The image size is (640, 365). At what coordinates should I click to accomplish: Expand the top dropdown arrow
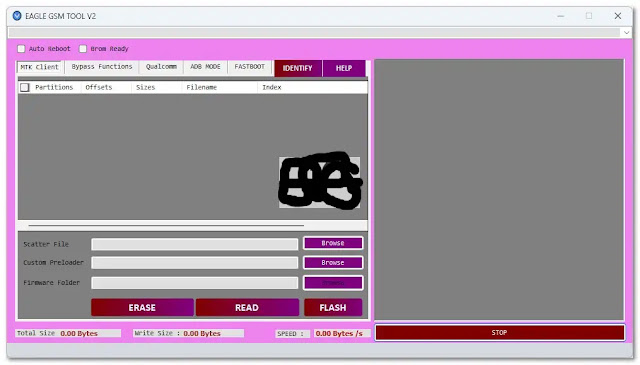(x=627, y=32)
